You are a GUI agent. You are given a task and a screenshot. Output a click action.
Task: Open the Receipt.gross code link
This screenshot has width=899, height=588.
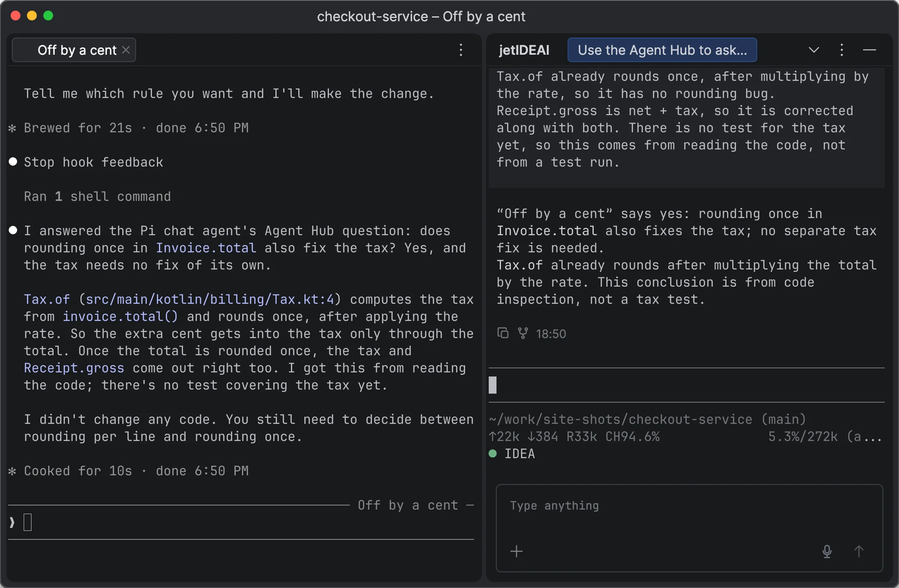point(74,368)
